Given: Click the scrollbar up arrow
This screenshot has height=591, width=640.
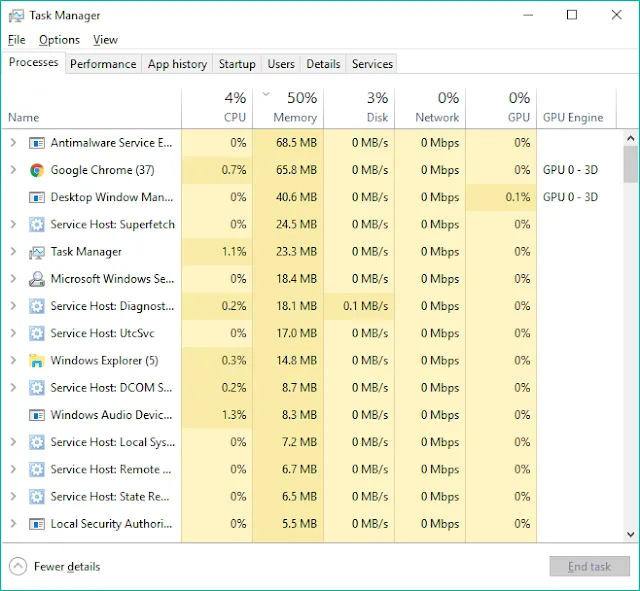Looking at the screenshot, I should [x=631, y=138].
